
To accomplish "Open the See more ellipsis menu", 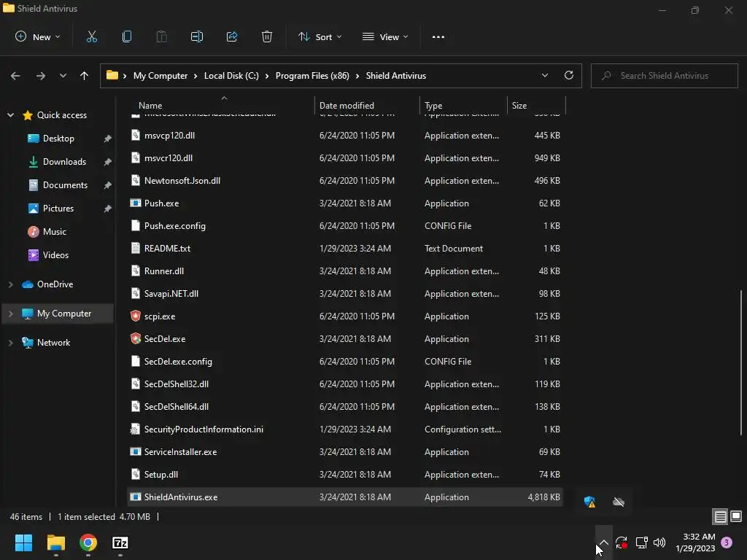I will point(438,36).
